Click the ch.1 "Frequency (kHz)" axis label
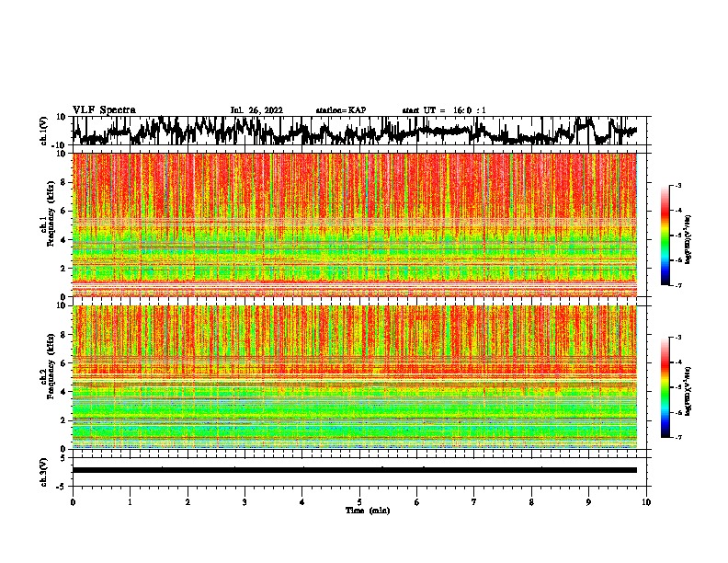The width and height of the screenshot is (728, 563). (51, 213)
